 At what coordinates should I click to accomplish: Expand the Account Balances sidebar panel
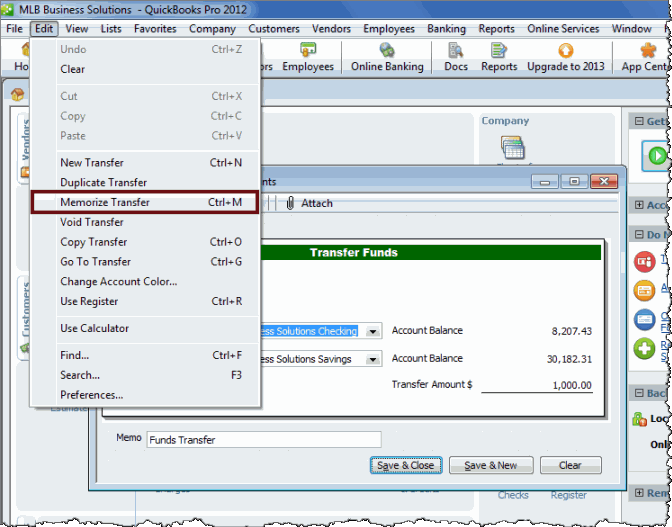click(x=639, y=205)
